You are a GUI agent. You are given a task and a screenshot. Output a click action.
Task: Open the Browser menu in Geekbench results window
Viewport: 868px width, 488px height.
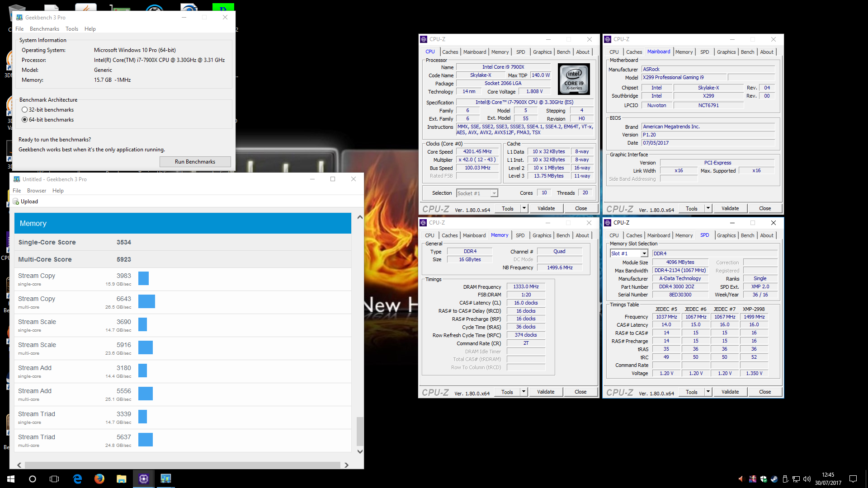coord(37,191)
